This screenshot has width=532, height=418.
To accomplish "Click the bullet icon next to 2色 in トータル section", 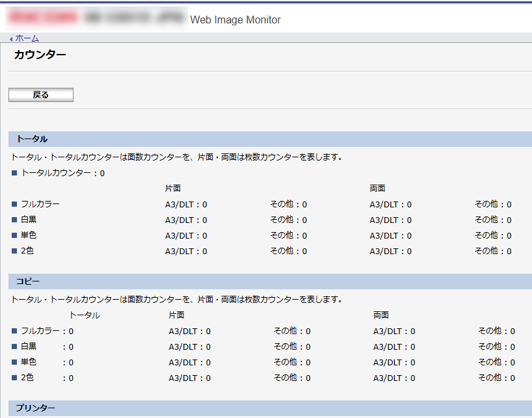I will coord(14,251).
